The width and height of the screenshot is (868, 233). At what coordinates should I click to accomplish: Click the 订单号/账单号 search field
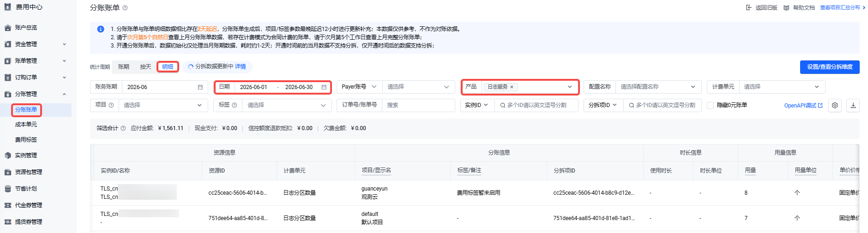(419, 105)
